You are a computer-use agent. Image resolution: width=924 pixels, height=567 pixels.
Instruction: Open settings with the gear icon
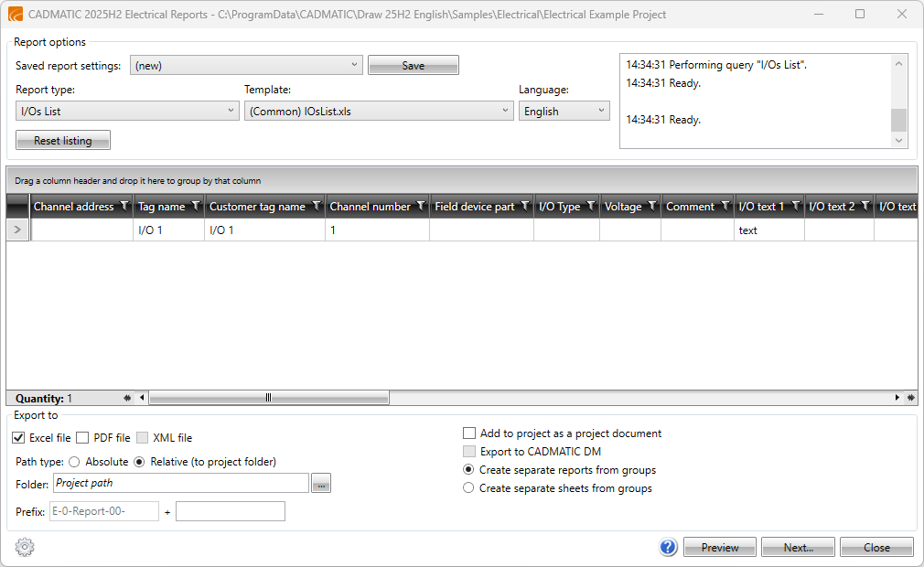25,547
